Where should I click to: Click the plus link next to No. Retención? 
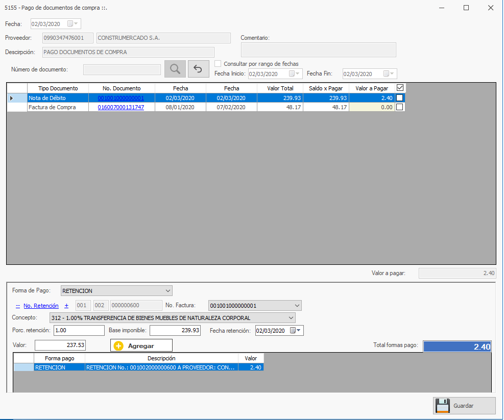tap(66, 306)
